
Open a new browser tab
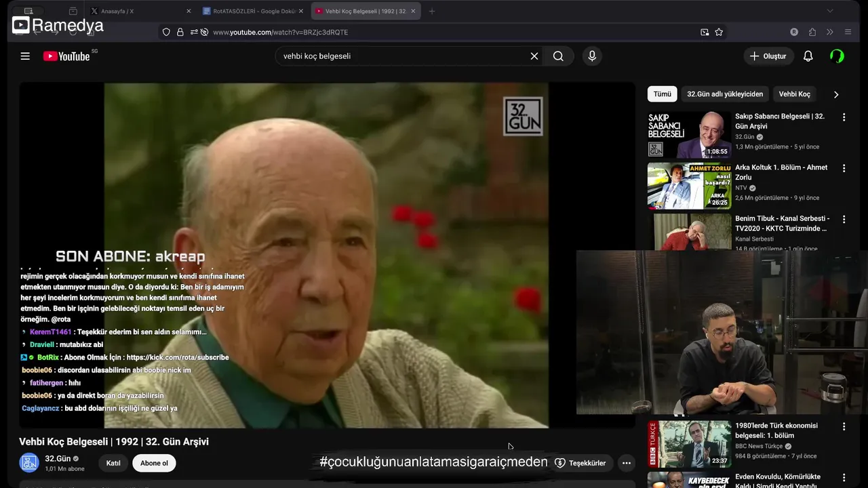pyautogui.click(x=432, y=11)
